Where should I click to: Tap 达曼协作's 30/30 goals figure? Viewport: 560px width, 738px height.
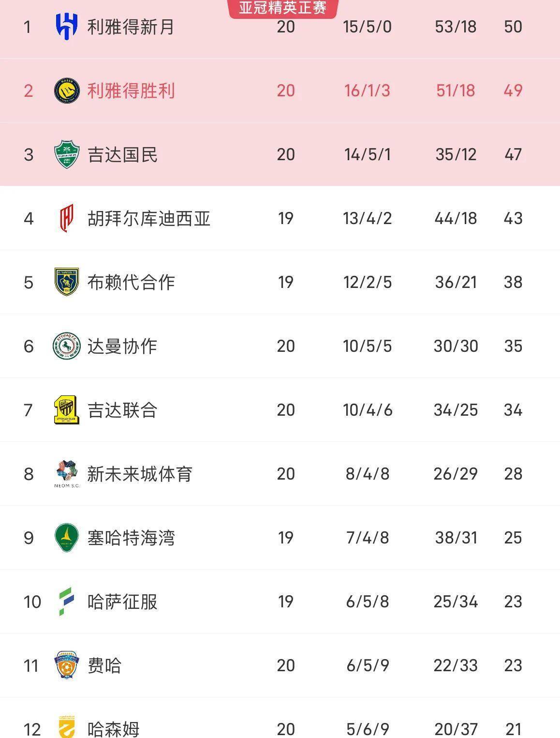click(x=456, y=346)
